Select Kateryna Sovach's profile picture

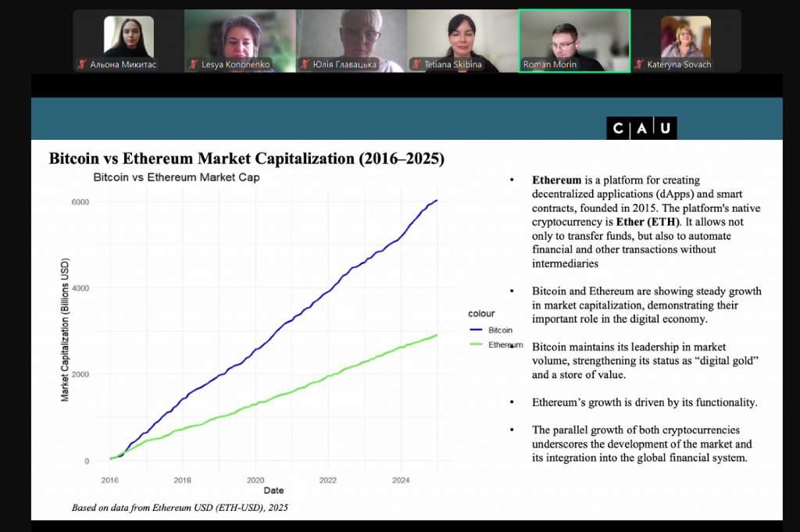[x=685, y=36]
